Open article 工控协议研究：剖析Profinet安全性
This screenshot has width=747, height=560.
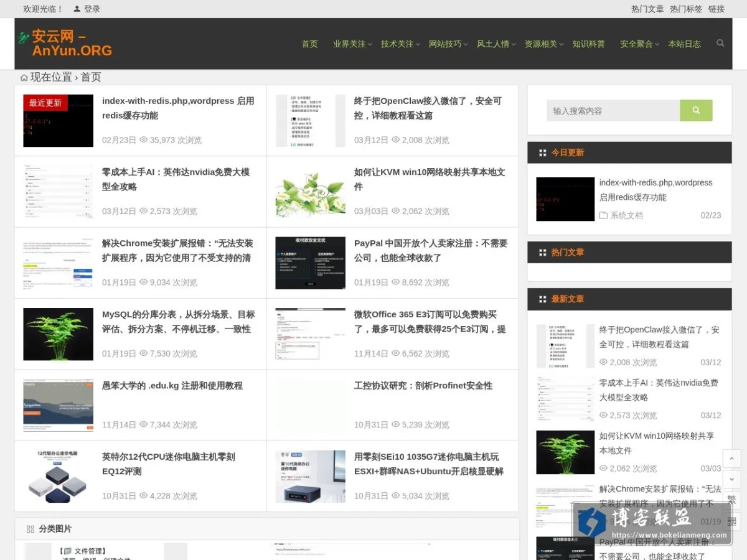(423, 386)
